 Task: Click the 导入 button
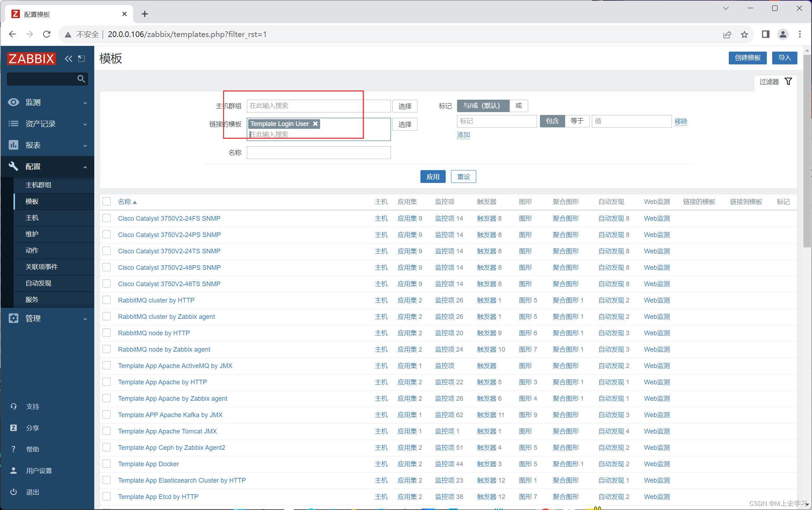[x=784, y=58]
